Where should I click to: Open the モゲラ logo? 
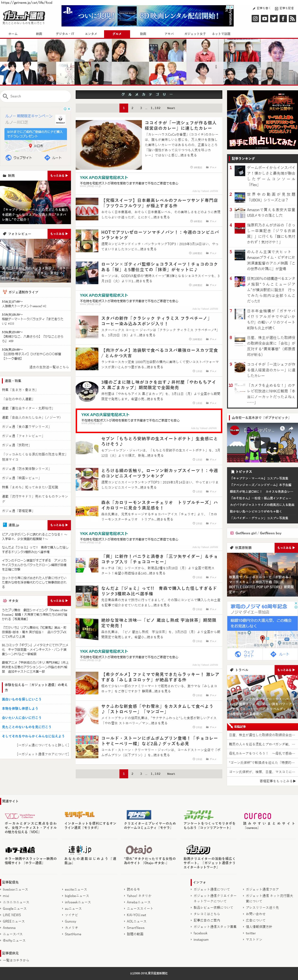coord(139,815)
